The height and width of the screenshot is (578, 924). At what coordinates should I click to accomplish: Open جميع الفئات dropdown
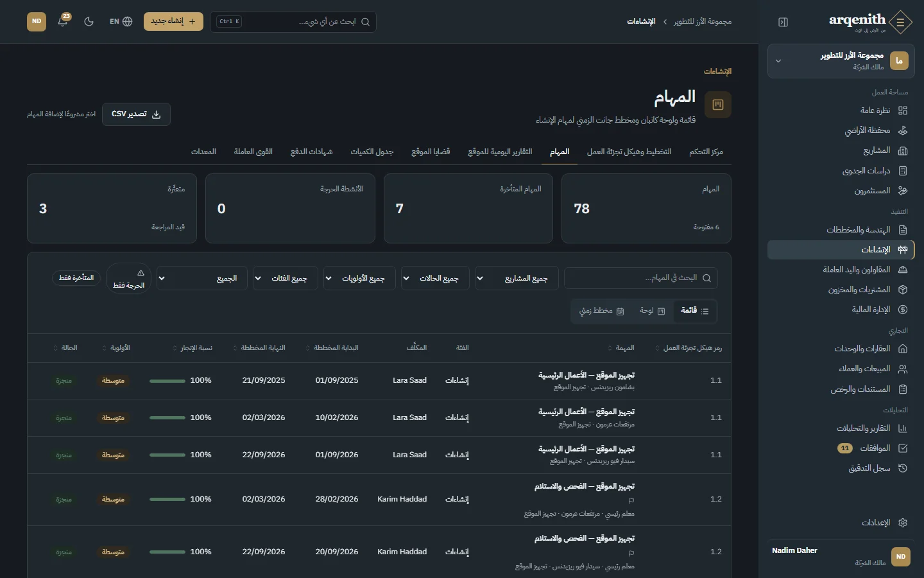point(285,278)
